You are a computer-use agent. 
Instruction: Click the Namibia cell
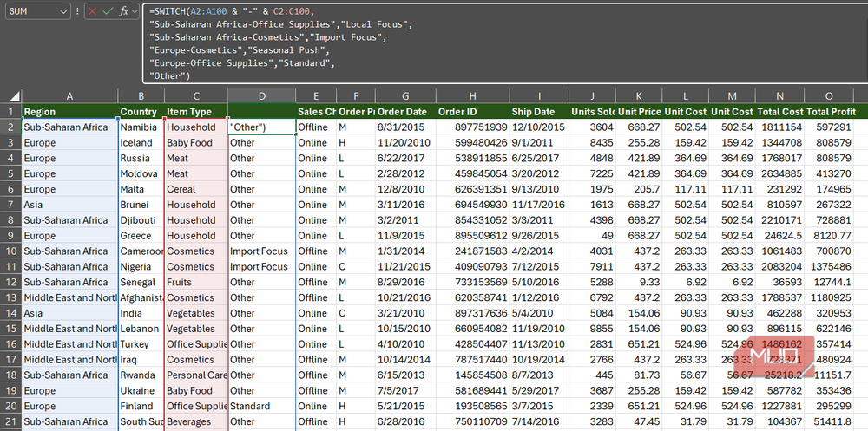(x=141, y=127)
